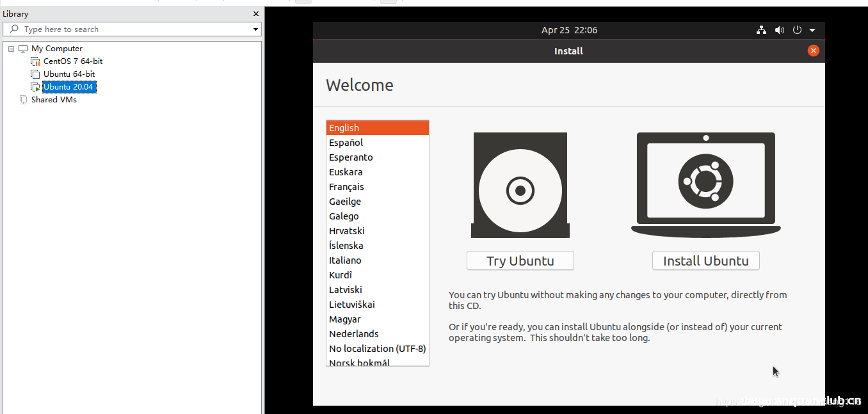This screenshot has width=868, height=414.
Task: Click the power icon in Ubuntu top bar
Action: (797, 30)
